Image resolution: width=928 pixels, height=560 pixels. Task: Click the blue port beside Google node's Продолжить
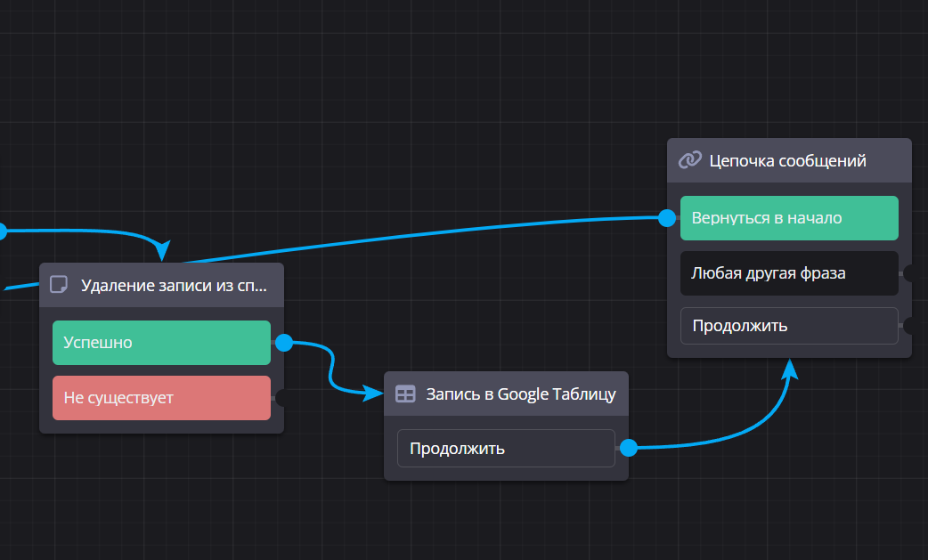pyautogui.click(x=628, y=448)
